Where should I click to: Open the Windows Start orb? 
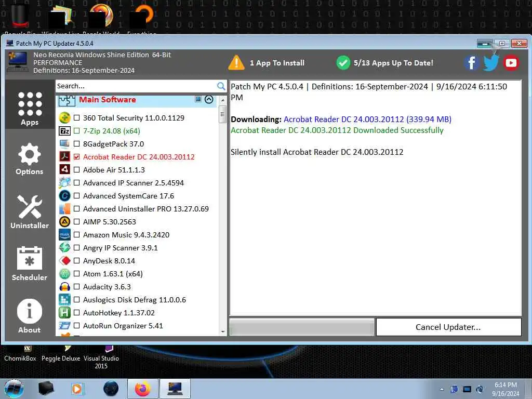[x=14, y=389]
